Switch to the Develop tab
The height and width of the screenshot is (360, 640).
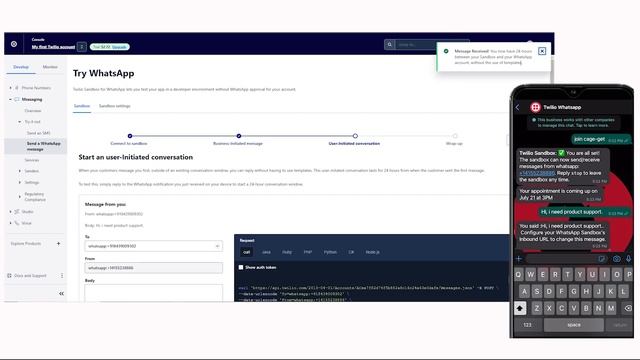21,67
